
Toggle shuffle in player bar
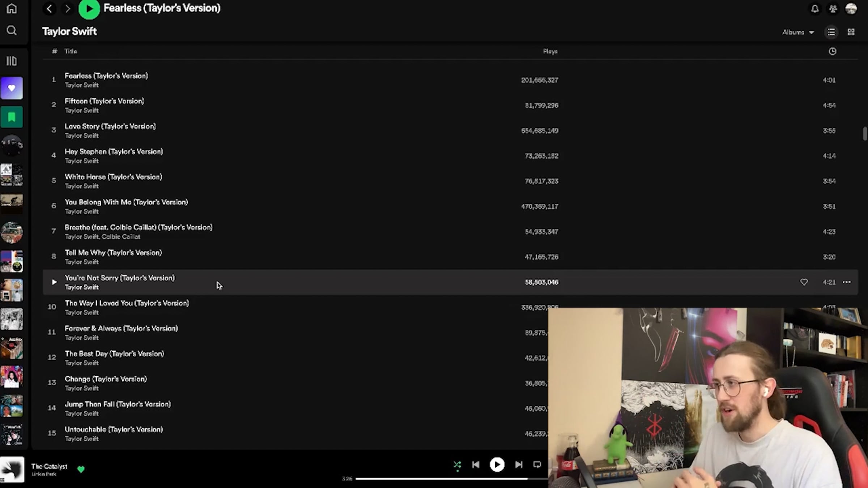(x=457, y=465)
